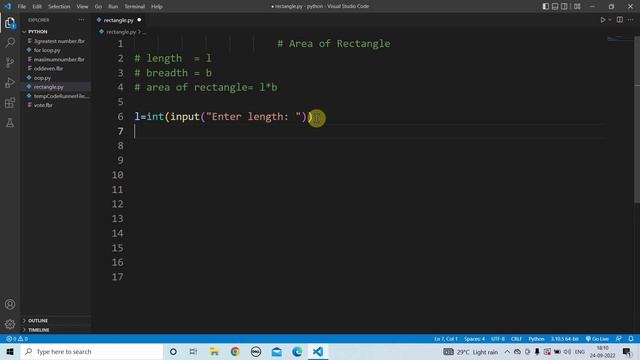Open the Extensions view

click(10, 102)
